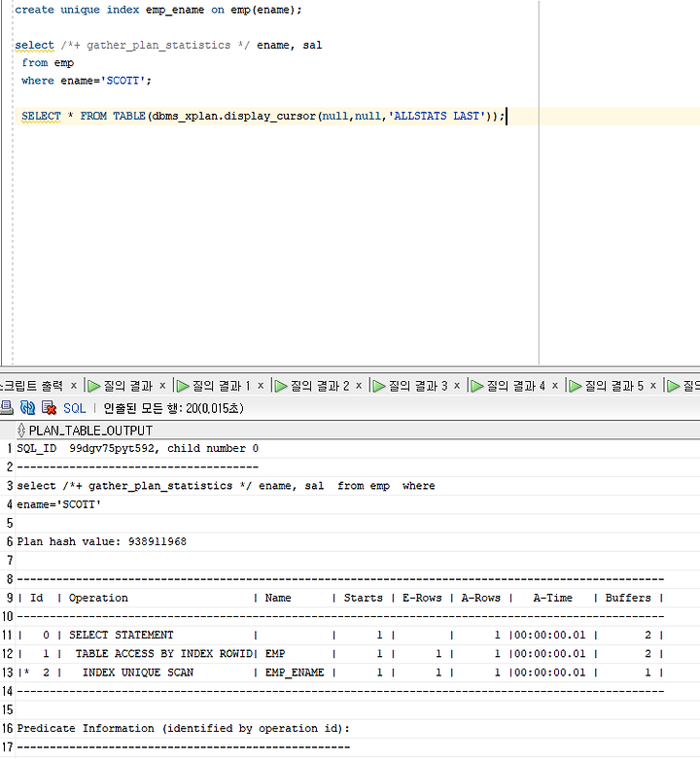Click the delete row icon with red X
Screen dimensions: 700x759
(49, 407)
